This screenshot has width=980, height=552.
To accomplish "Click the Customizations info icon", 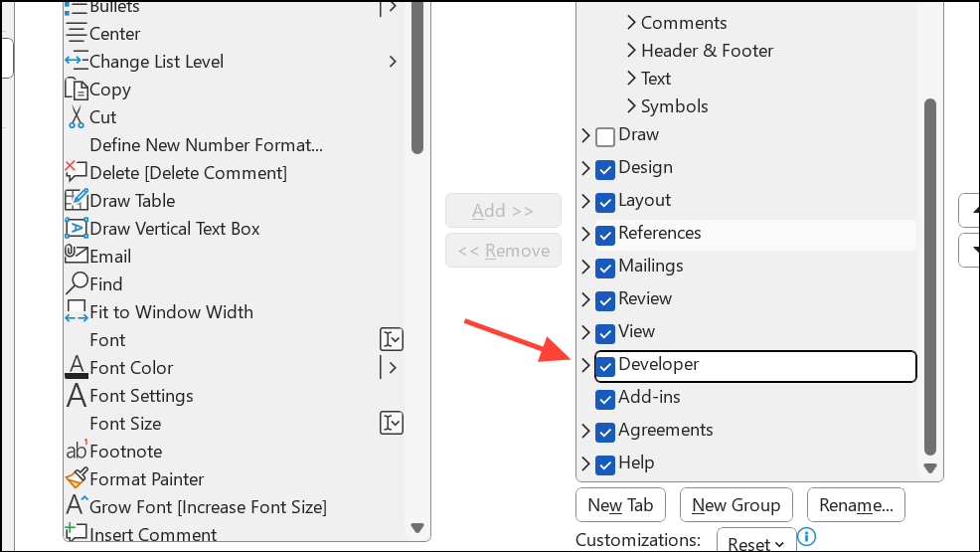I will tap(807, 538).
